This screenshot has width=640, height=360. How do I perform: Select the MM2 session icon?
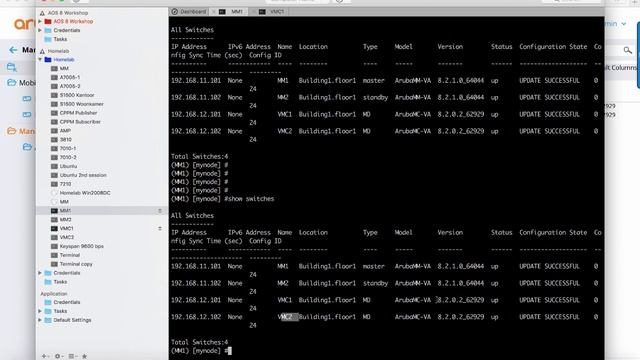(x=54, y=220)
